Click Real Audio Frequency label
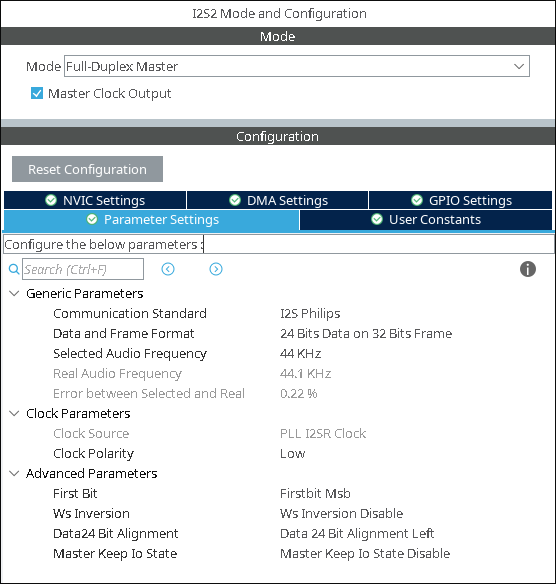556x584 pixels. click(x=117, y=374)
